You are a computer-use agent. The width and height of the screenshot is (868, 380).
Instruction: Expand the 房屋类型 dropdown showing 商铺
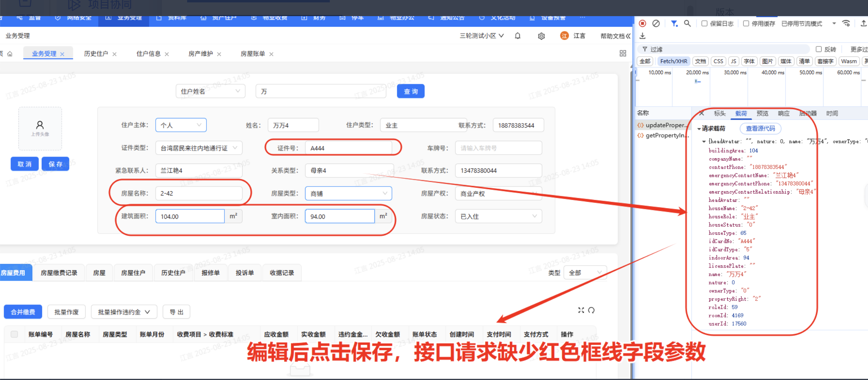tap(348, 194)
